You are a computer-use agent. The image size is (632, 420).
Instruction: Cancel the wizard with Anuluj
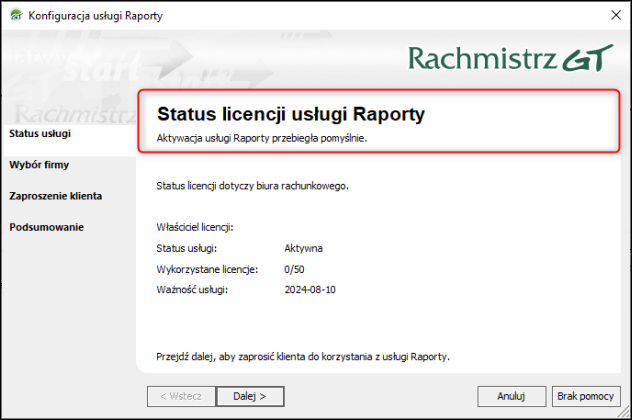pos(511,397)
